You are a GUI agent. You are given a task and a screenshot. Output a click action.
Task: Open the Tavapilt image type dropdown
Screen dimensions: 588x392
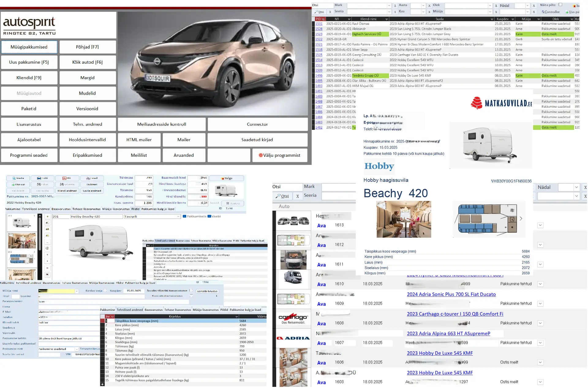[178, 217]
